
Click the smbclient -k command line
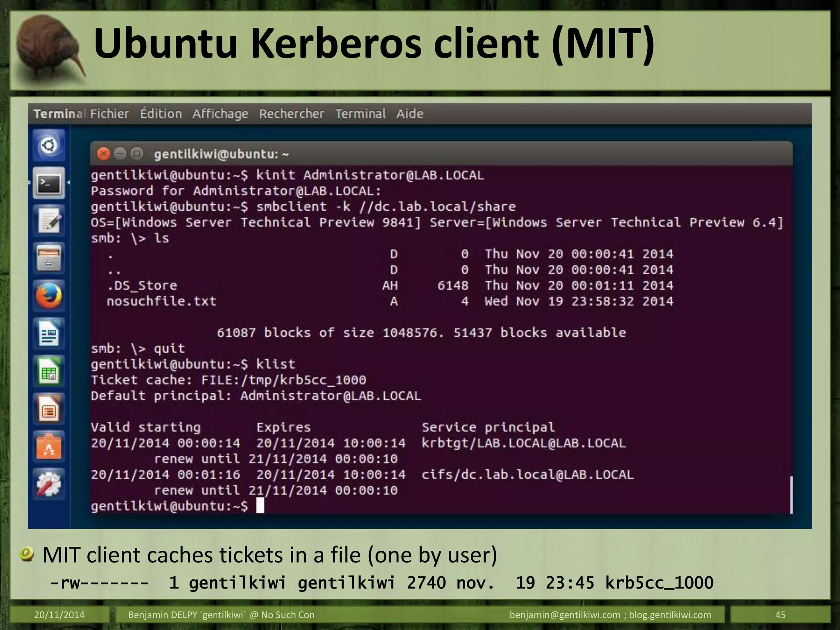(386, 207)
